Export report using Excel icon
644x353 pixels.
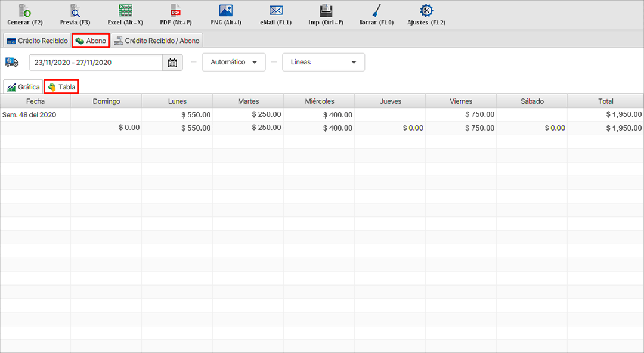[125, 11]
